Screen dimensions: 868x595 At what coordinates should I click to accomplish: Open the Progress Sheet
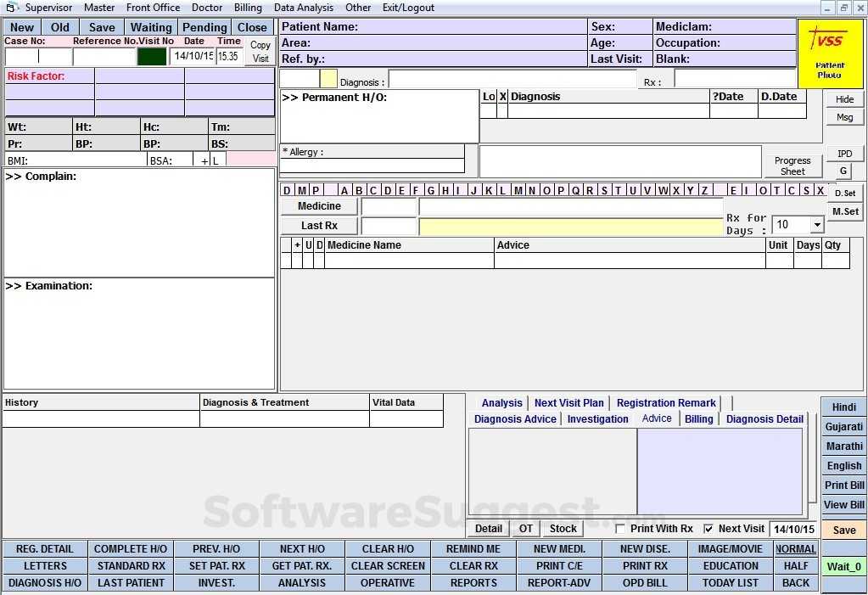[792, 163]
